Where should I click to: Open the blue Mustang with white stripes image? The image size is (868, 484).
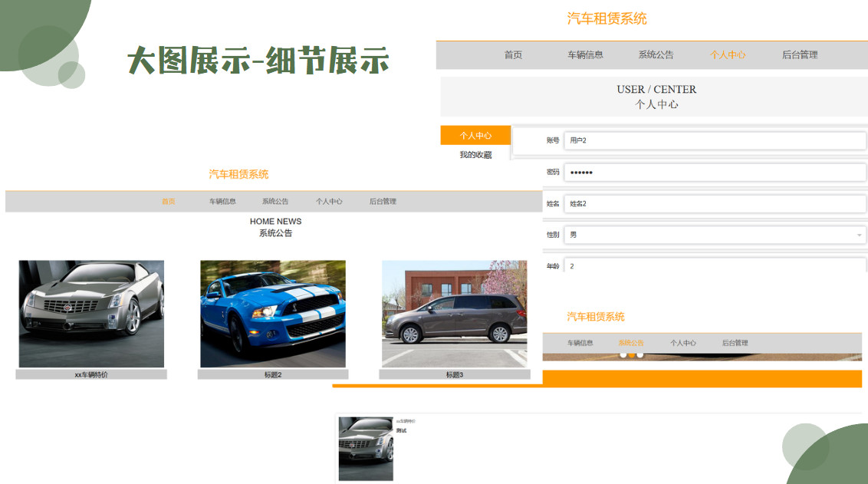[x=273, y=314]
